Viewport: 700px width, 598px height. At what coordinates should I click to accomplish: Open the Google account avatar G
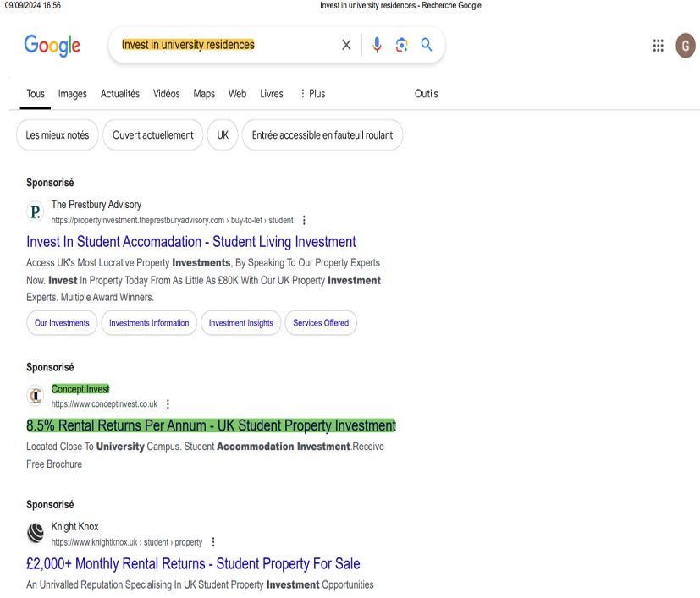[x=686, y=45]
